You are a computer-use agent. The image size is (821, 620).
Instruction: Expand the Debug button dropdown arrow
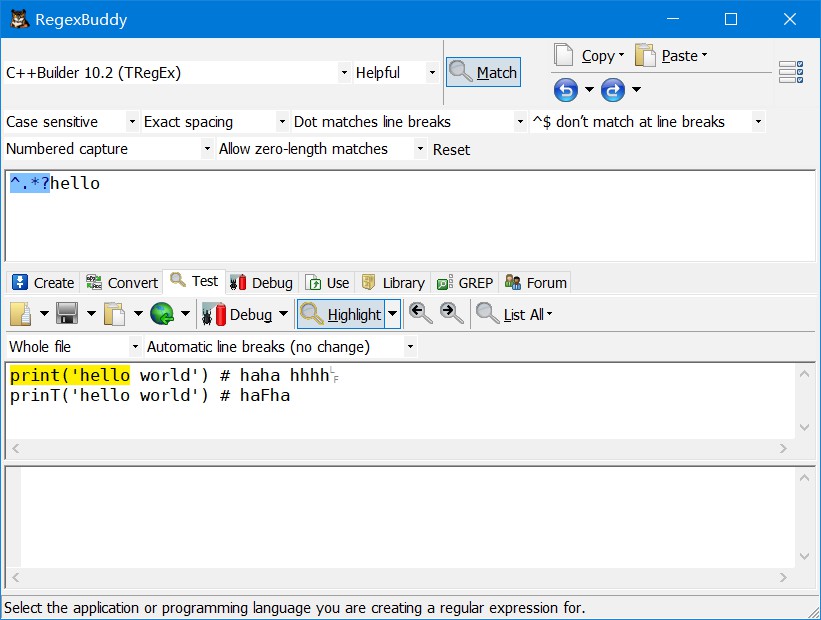[283, 314]
